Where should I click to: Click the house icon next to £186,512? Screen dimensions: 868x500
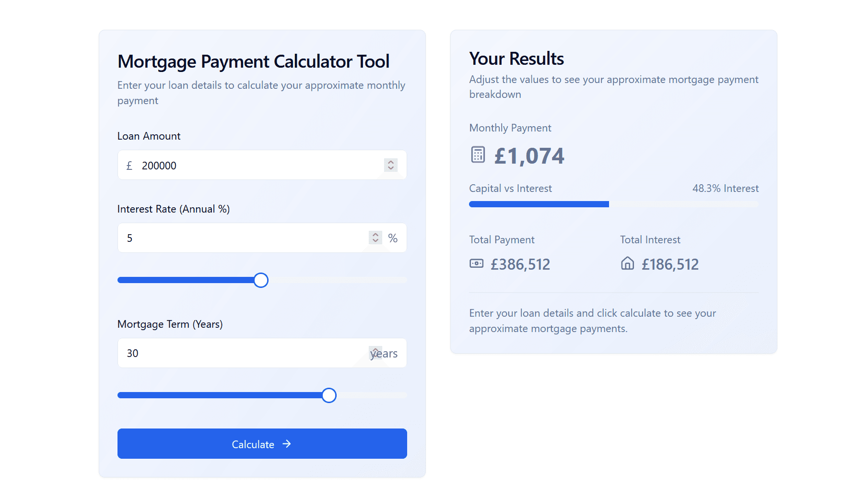coord(627,263)
